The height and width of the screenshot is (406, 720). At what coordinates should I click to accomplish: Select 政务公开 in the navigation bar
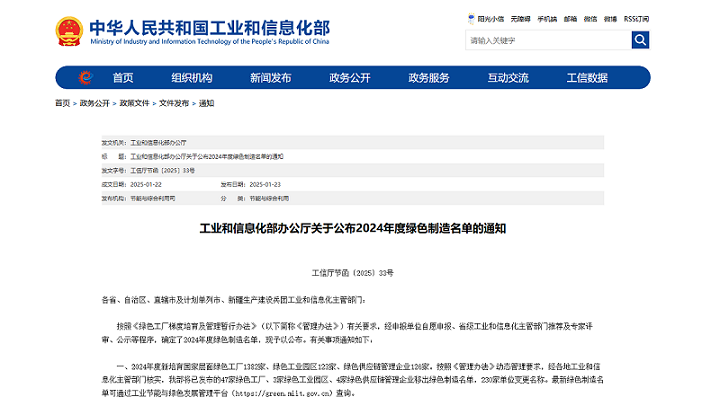tap(350, 78)
